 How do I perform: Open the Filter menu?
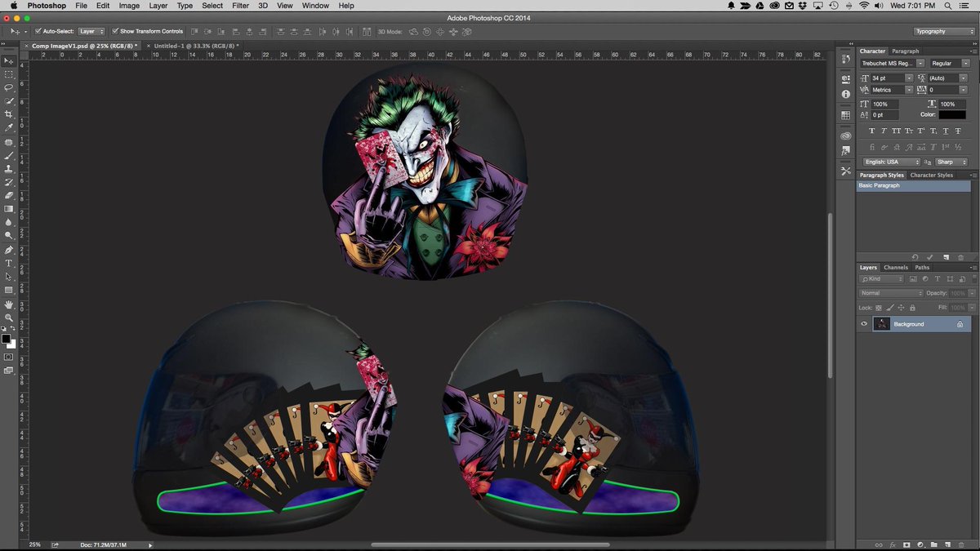point(240,6)
